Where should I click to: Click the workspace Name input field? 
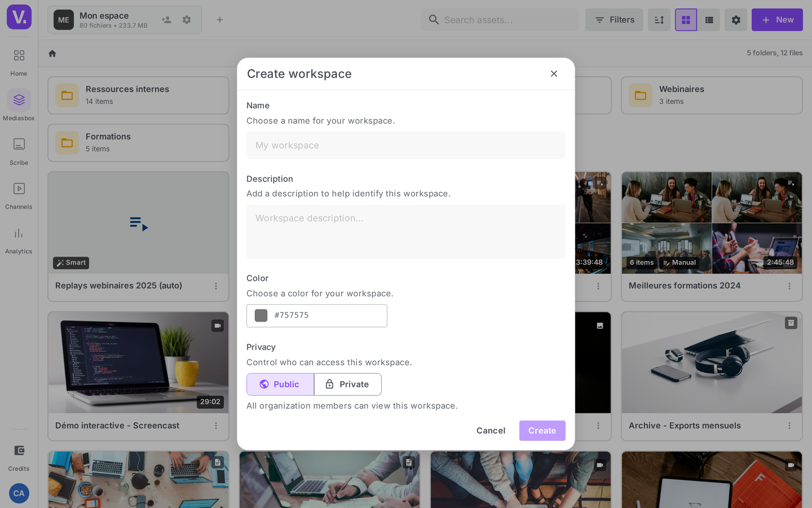(x=405, y=145)
